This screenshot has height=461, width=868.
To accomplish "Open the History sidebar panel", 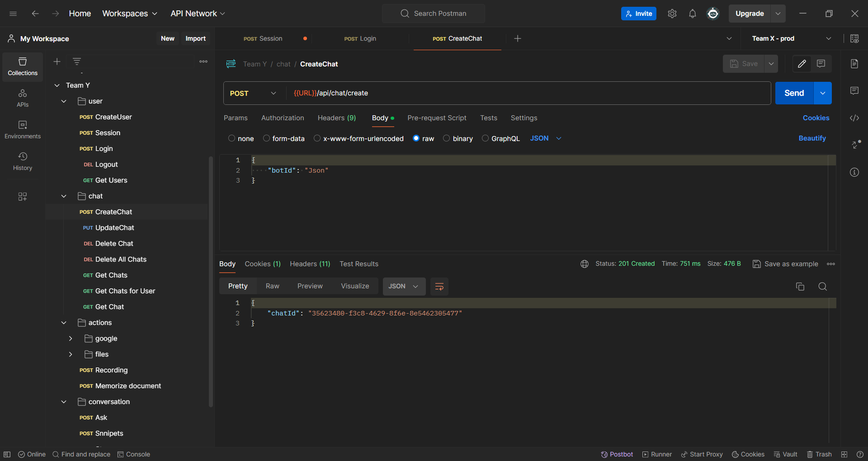I will [23, 161].
